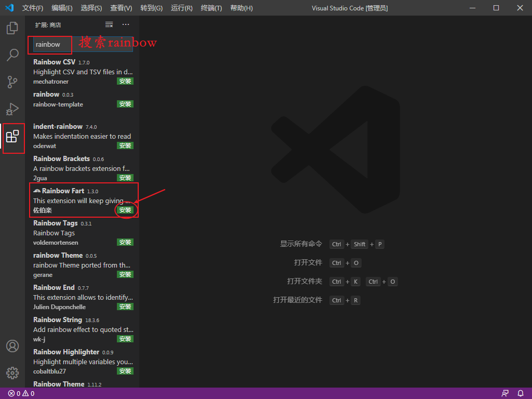The width and height of the screenshot is (532, 399).
Task: Select the Rainbow End extension title
Action: pyautogui.click(x=54, y=288)
